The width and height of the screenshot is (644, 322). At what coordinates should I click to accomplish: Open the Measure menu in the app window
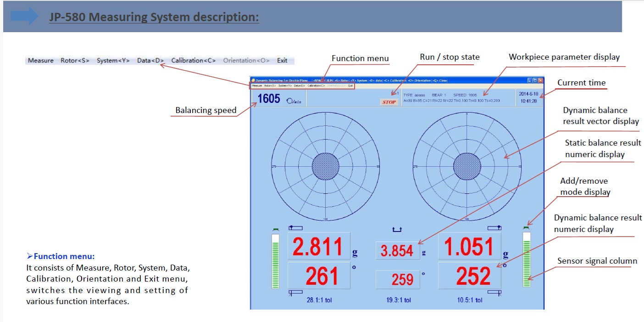click(x=257, y=85)
